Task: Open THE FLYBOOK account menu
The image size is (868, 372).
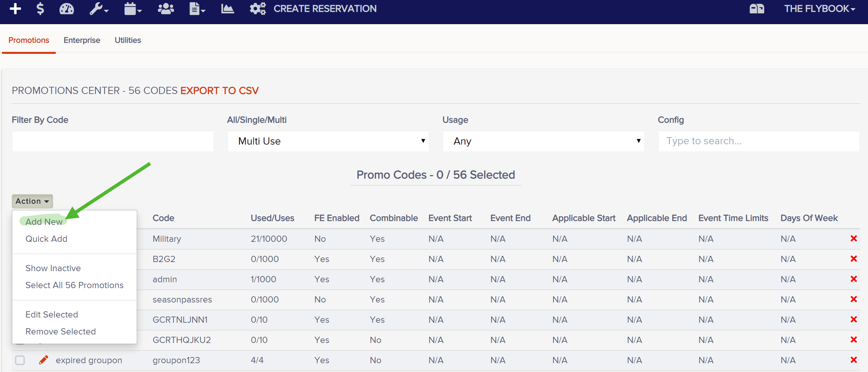Action: [x=819, y=9]
